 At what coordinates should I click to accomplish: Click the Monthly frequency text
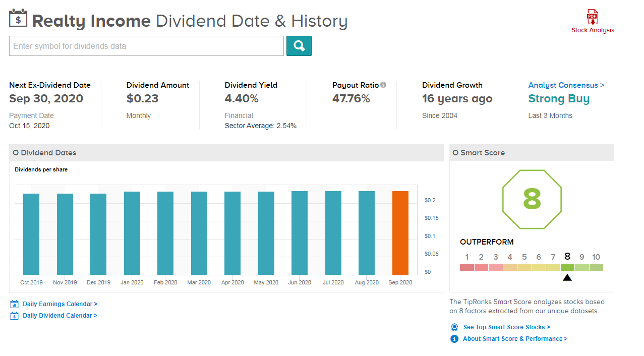[x=139, y=115]
